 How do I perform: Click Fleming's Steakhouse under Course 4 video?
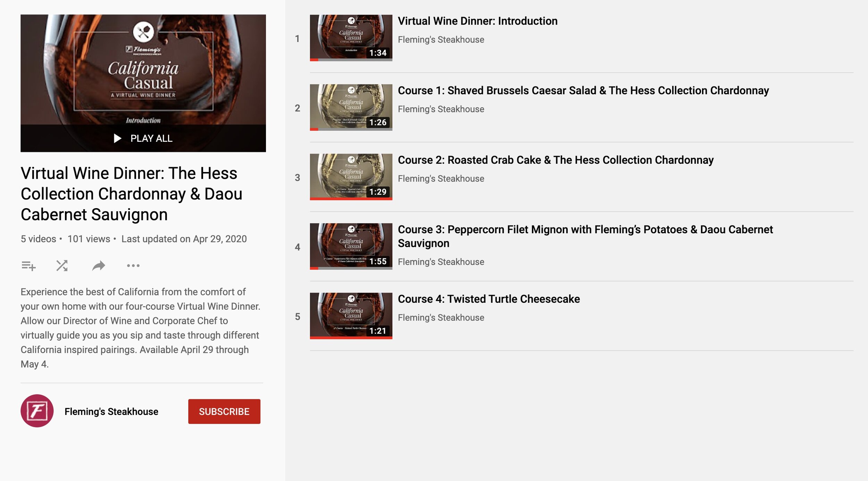tap(441, 318)
